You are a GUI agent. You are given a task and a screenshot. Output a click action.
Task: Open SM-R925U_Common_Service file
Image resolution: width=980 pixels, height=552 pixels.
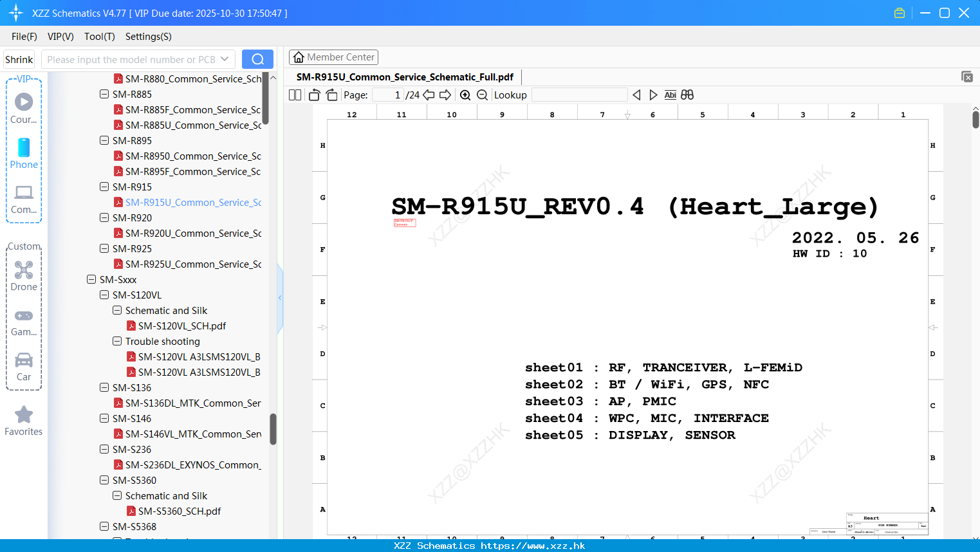click(193, 264)
